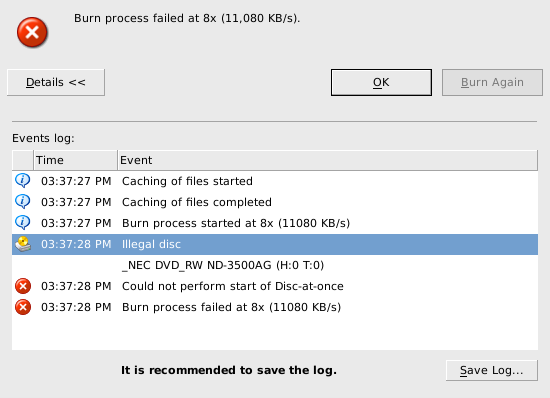Viewport: 550px width, 398px height.
Task: Collapse the log with Details << button
Action: point(56,82)
